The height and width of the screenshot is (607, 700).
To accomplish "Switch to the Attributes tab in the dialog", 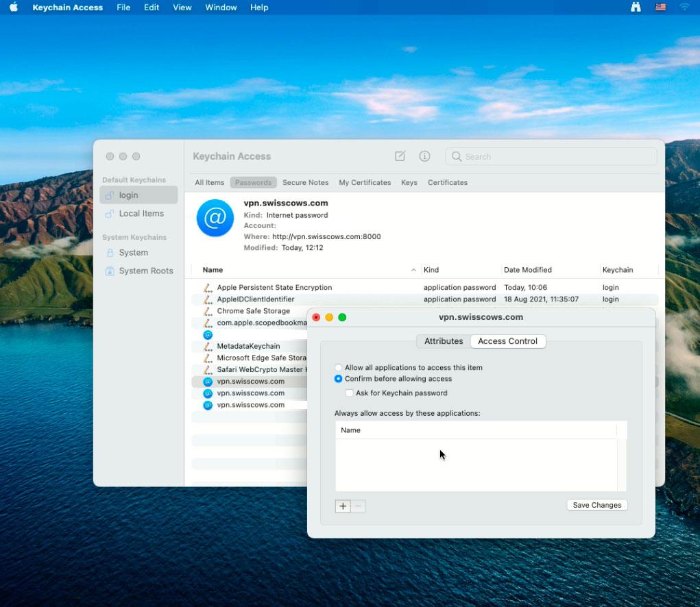I will [x=444, y=341].
